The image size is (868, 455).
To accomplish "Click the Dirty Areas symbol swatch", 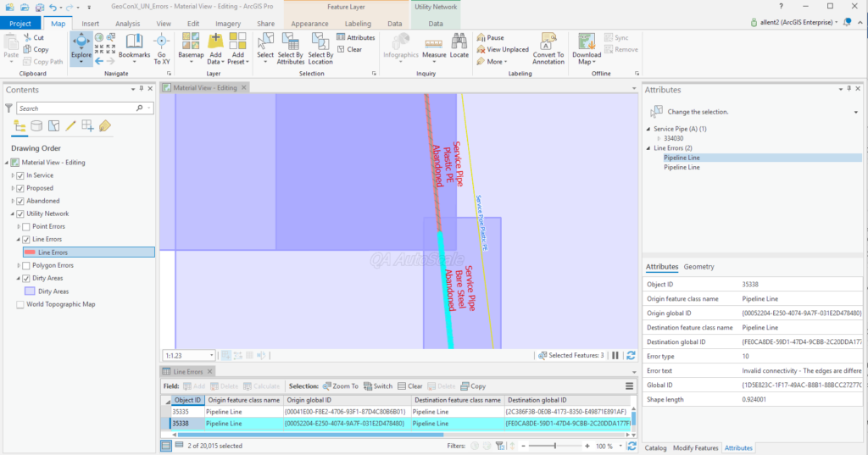I will tap(30, 291).
